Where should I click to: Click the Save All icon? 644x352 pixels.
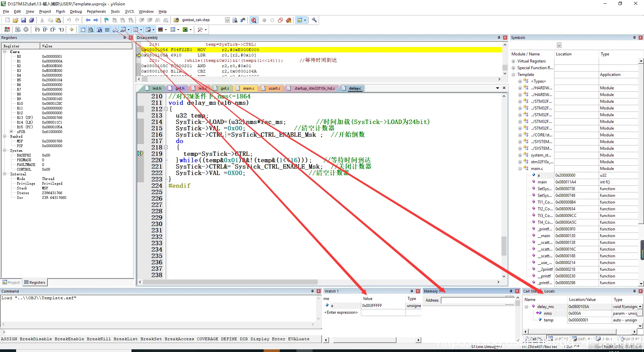tap(32, 20)
